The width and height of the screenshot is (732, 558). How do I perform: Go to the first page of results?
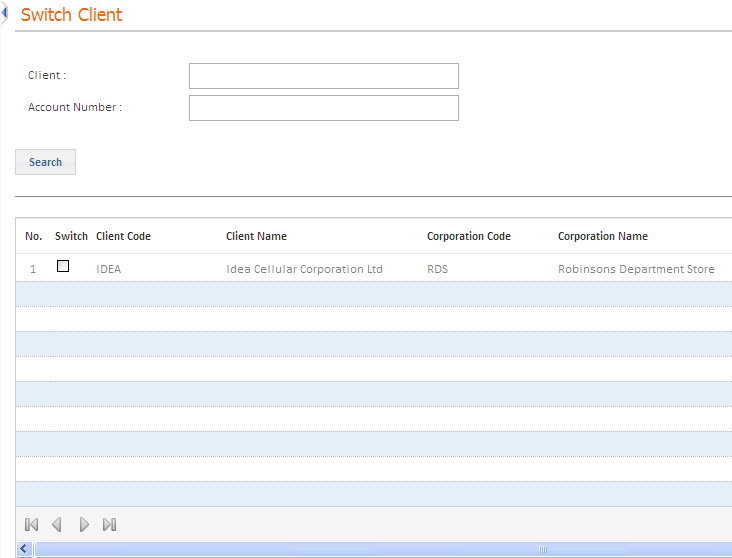click(x=31, y=524)
